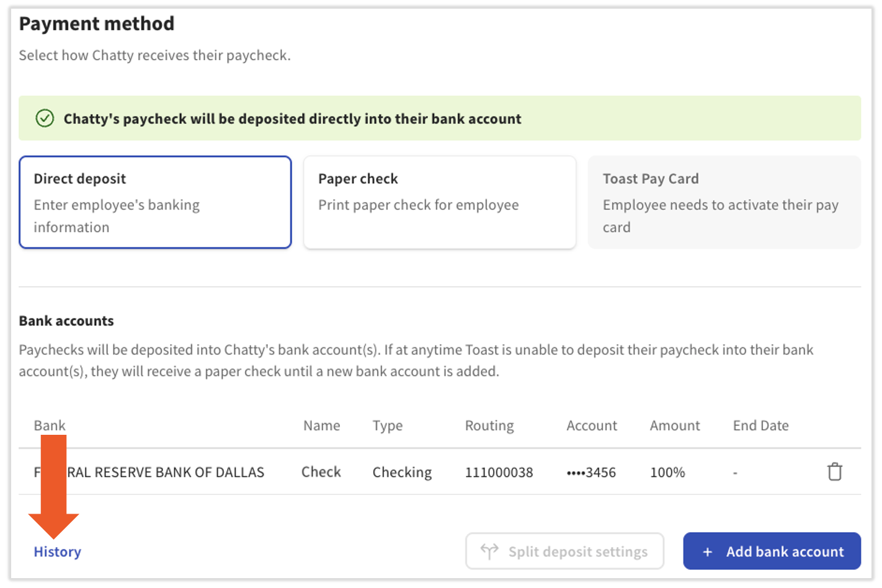This screenshot has height=588, width=882.
Task: Click the Routing column header
Action: tap(489, 425)
